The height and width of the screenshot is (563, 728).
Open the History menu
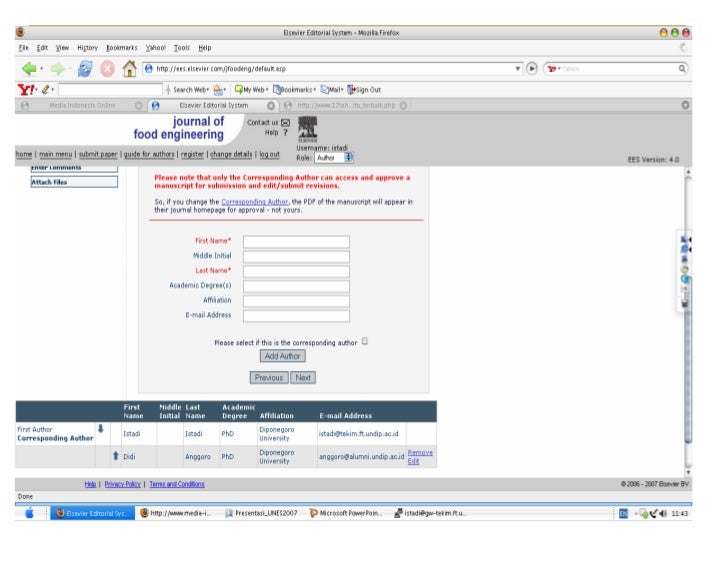[x=87, y=48]
